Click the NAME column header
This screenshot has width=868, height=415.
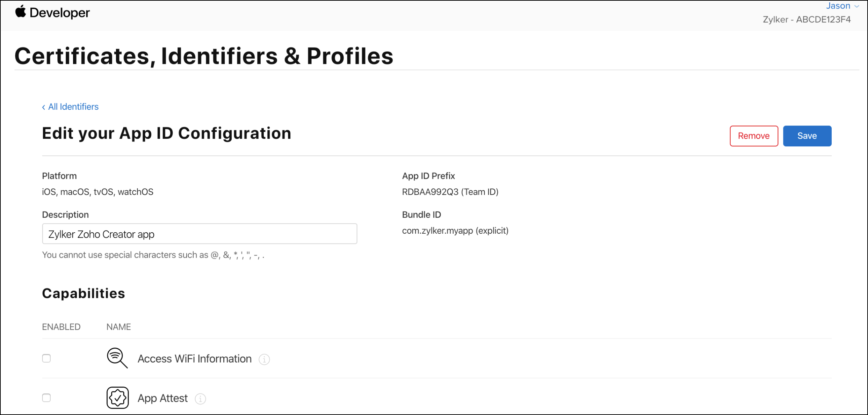[x=118, y=327]
